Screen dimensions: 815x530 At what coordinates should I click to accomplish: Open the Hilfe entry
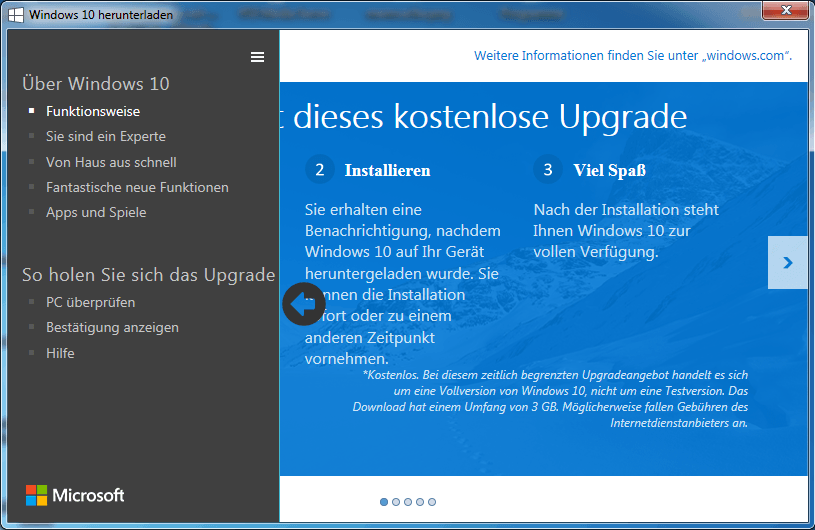click(x=60, y=353)
